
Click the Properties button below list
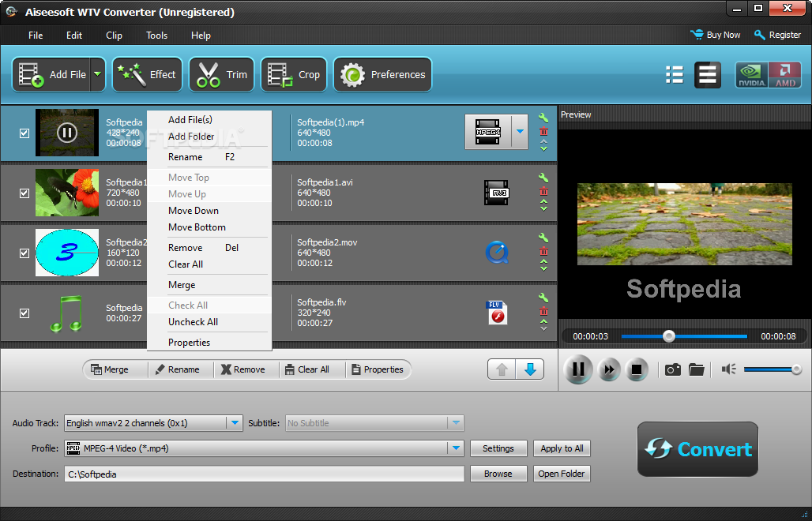pos(378,369)
